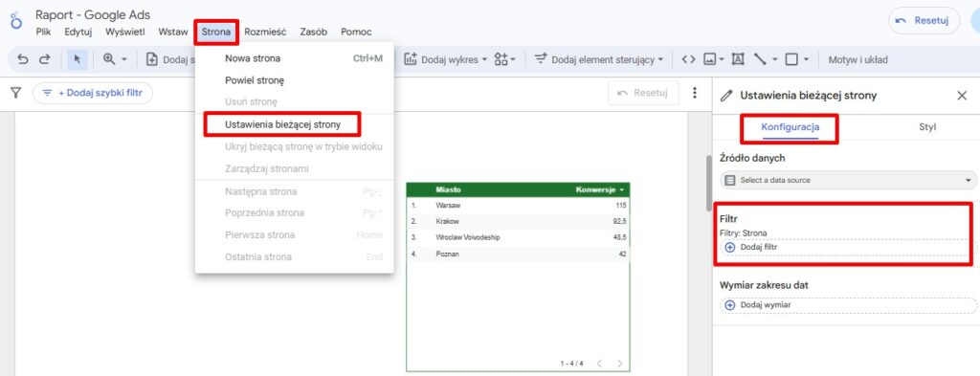Click the zoom magnifier icon
This screenshot has height=376, width=980.
[109, 59]
